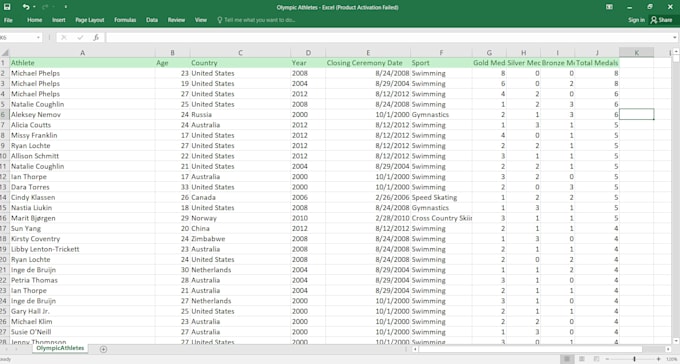The image size is (680, 364).
Task: Click the Select All corner triangle
Action: (5, 53)
